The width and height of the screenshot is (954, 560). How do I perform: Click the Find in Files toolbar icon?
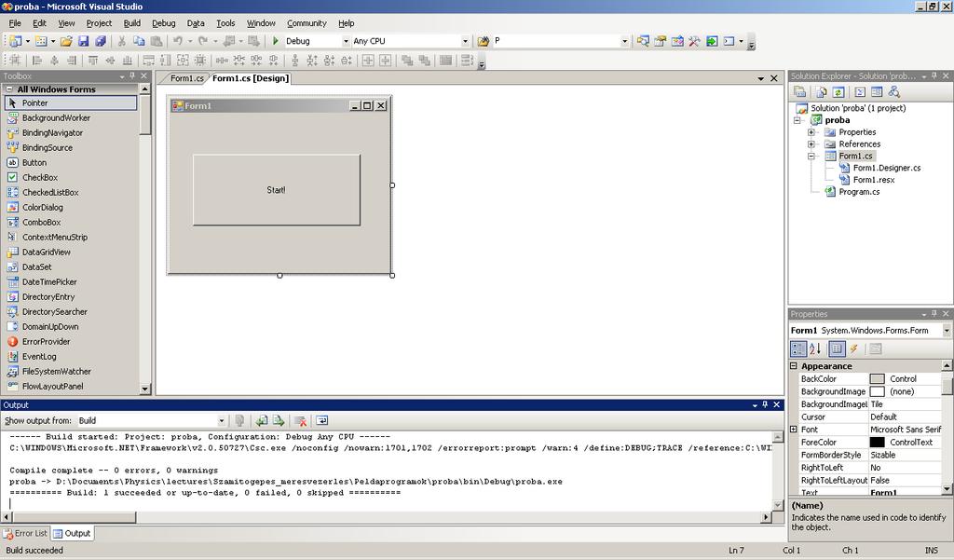coord(484,41)
